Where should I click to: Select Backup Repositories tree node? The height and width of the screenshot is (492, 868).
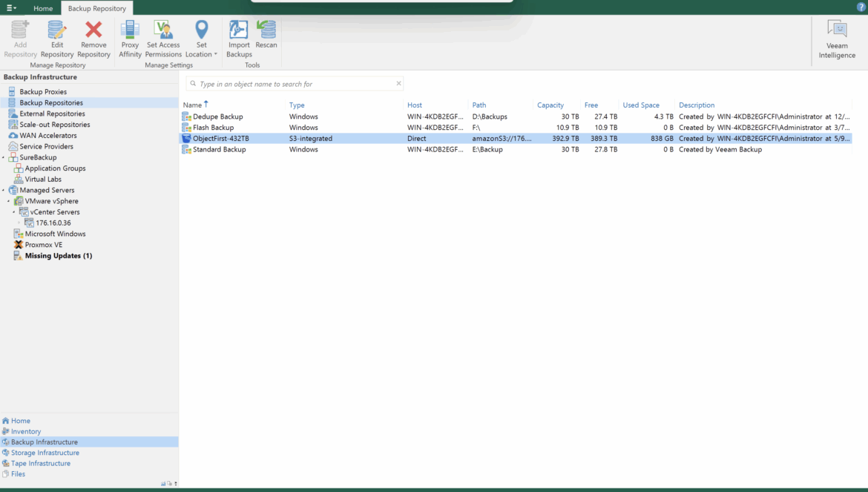51,103
